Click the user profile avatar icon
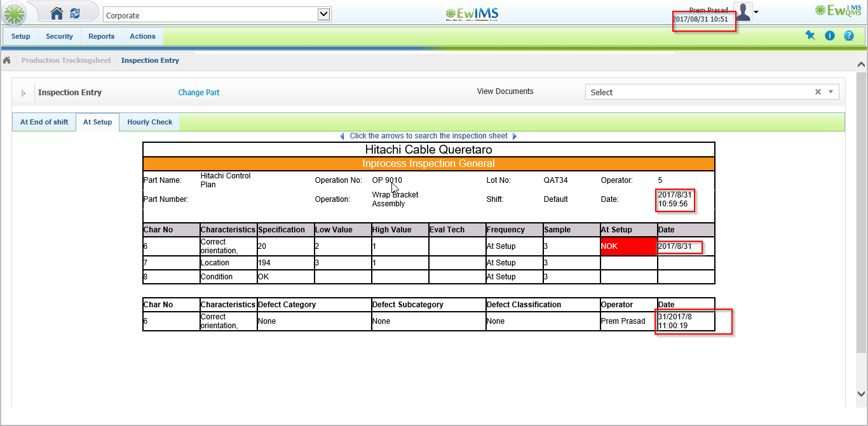Viewport: 868px width, 426px height. pyautogui.click(x=743, y=12)
